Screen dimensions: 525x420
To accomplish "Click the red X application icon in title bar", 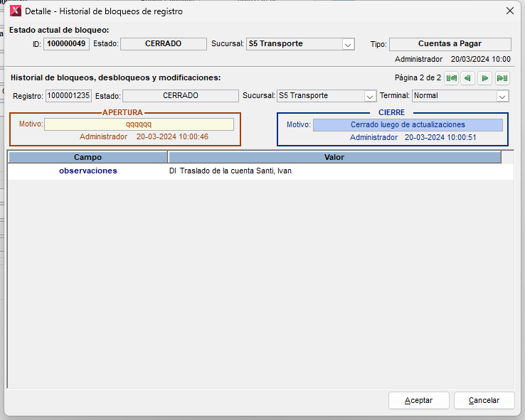I will pos(15,11).
